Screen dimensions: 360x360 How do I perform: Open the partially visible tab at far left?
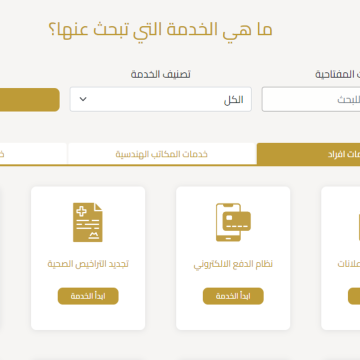[x=33, y=154]
